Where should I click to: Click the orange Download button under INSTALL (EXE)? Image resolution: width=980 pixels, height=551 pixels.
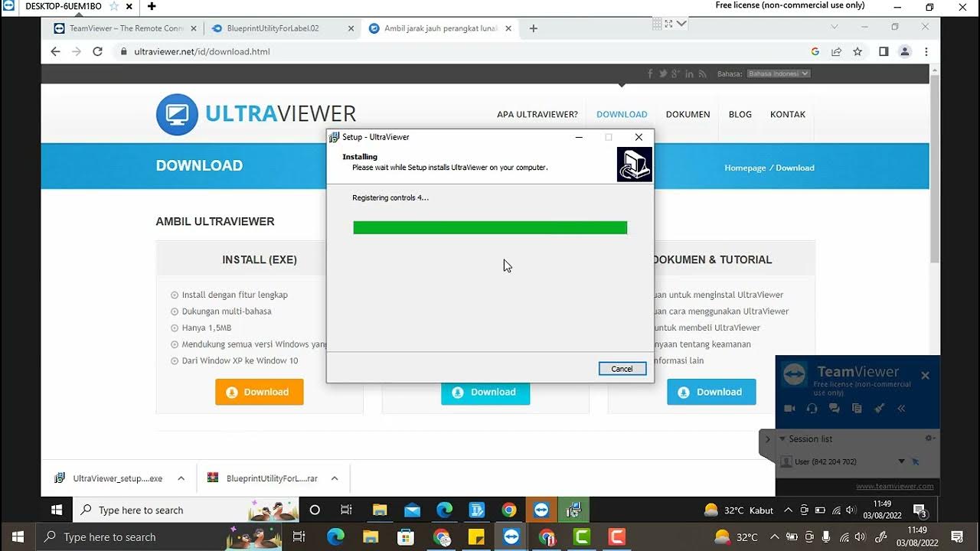(x=260, y=392)
